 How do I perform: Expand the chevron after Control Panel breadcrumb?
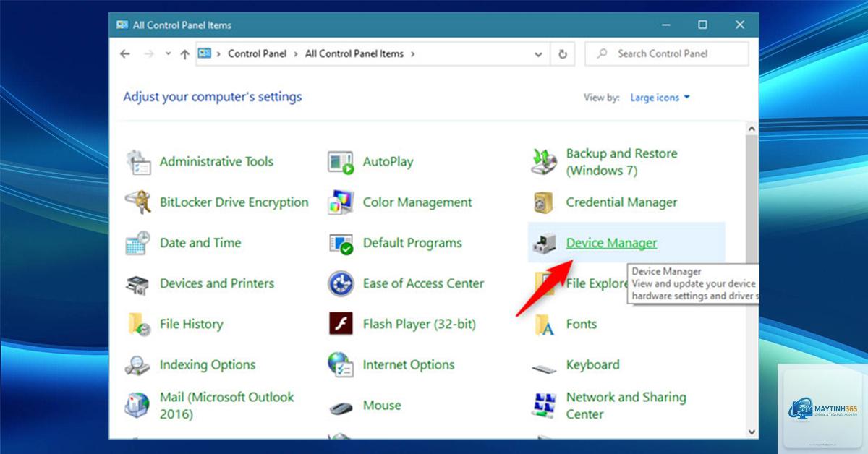pyautogui.click(x=295, y=53)
